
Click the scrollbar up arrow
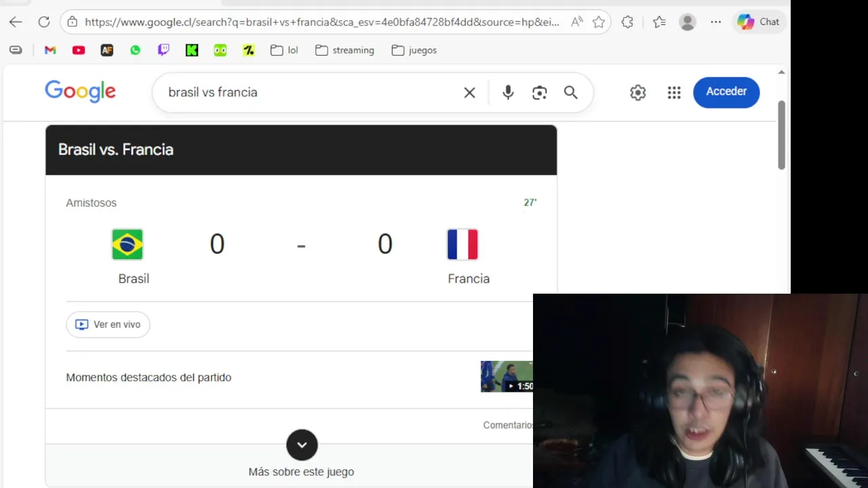pos(781,72)
